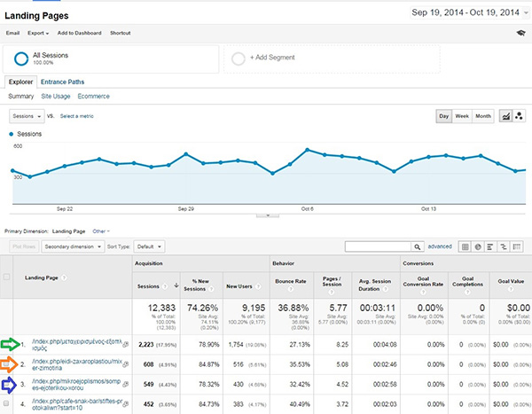This screenshot has height=414, width=532.
Task: Select the data table view icon
Action: click(465, 246)
